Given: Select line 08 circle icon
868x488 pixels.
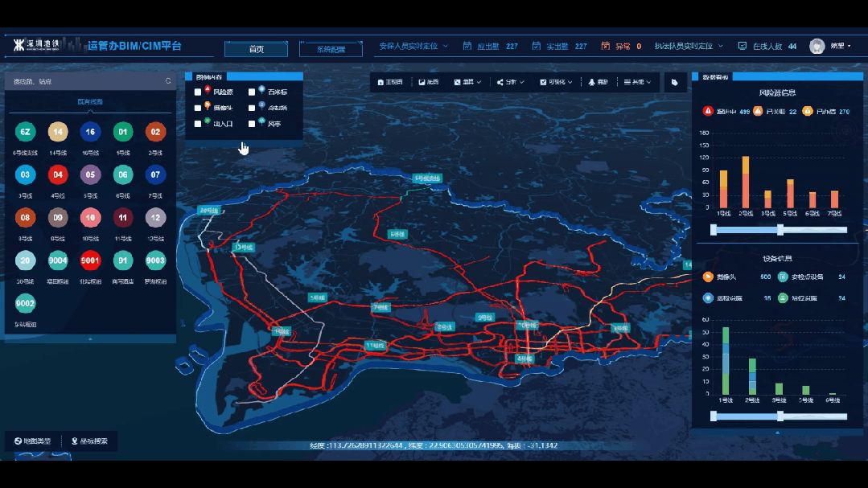Looking at the screenshot, I should pyautogui.click(x=25, y=217).
